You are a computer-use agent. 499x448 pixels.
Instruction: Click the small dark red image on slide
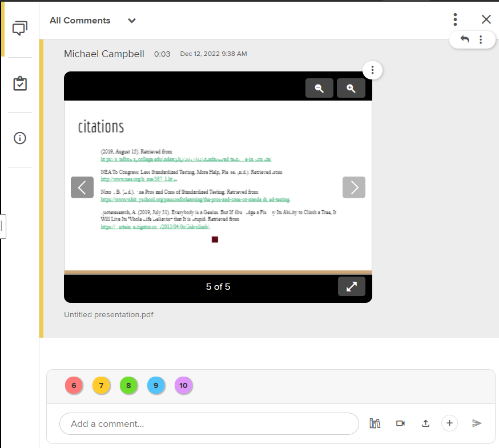click(x=215, y=239)
